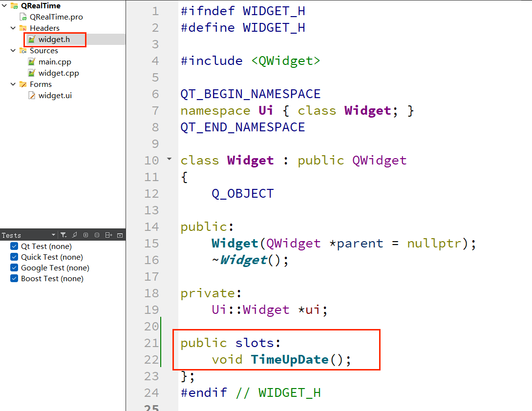Uncheck the Boost Test checkbox
The height and width of the screenshot is (411, 532).
click(14, 278)
